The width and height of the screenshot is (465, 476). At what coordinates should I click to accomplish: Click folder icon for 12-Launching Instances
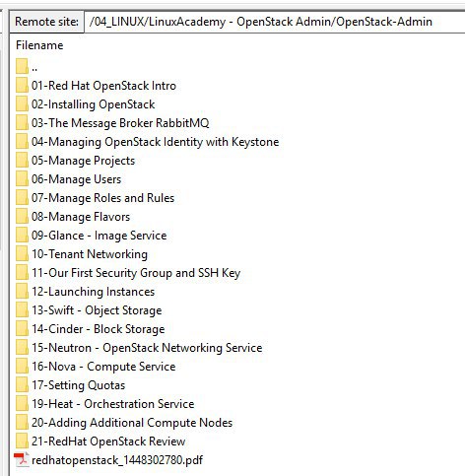click(x=22, y=292)
